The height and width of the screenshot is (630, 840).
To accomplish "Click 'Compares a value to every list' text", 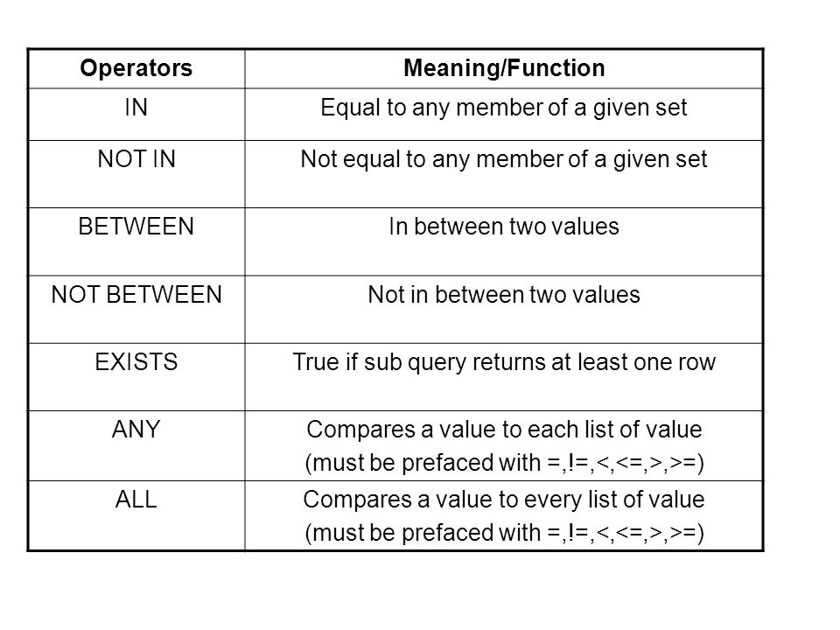I will point(459,500).
